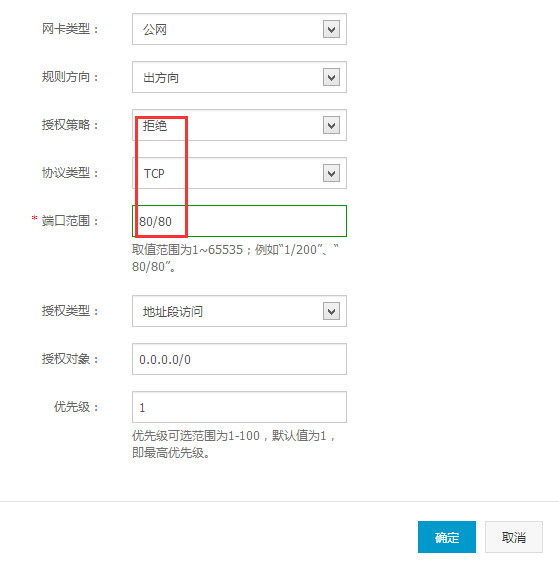559x564 pixels.
Task: Click the arrow icon on 授权策略 selector
Action: point(331,125)
